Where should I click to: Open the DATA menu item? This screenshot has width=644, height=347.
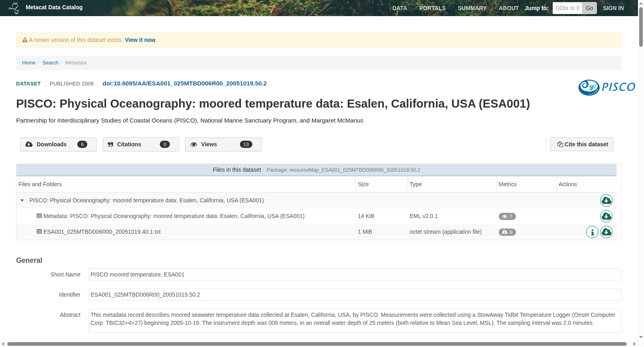tap(400, 8)
